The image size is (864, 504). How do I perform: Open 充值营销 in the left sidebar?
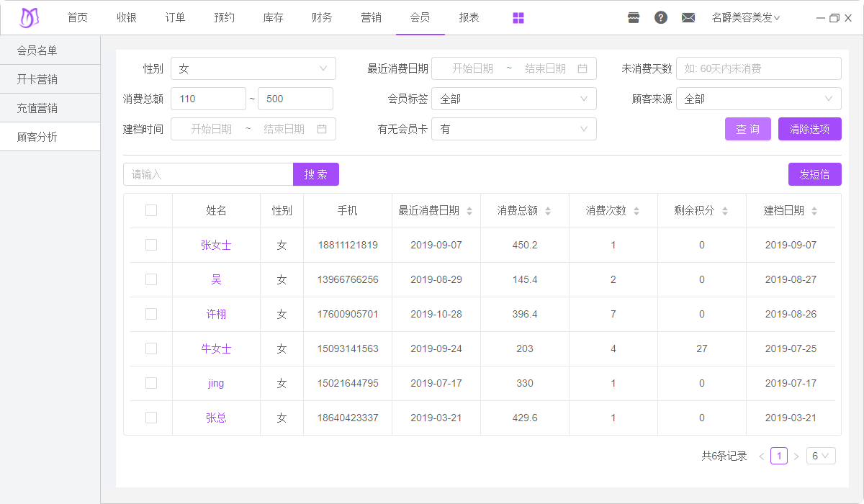point(37,108)
